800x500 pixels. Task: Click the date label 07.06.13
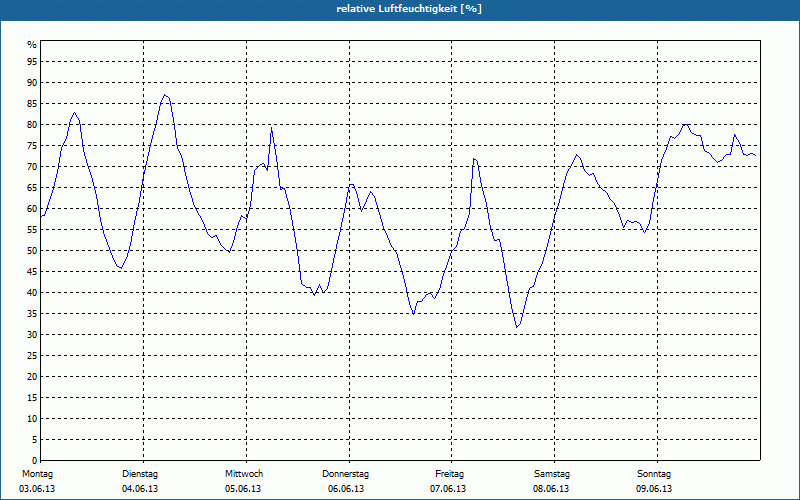click(x=448, y=489)
